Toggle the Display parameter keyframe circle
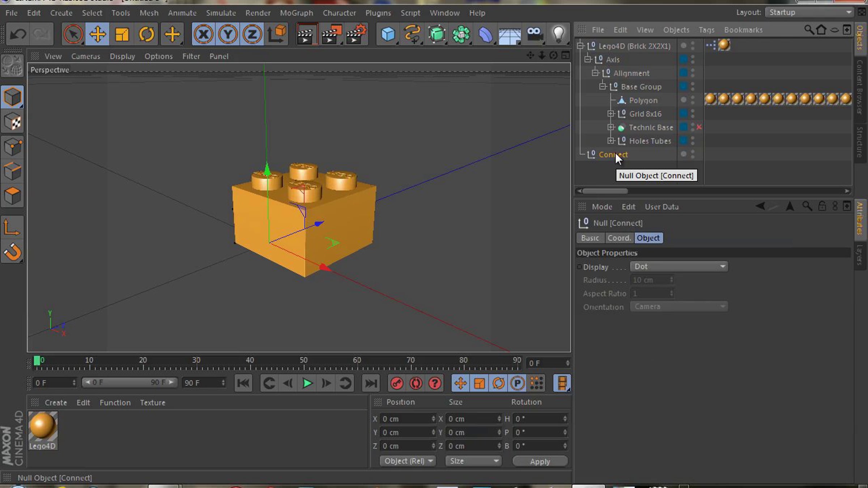Viewport: 868px width, 488px height. point(579,267)
